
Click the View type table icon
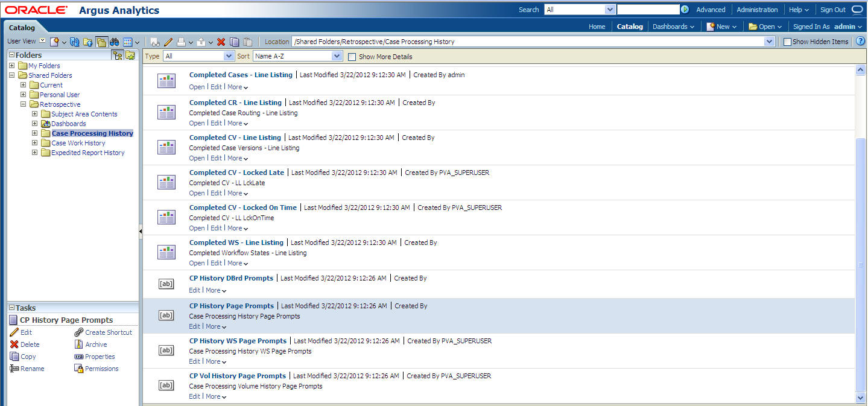click(x=127, y=42)
